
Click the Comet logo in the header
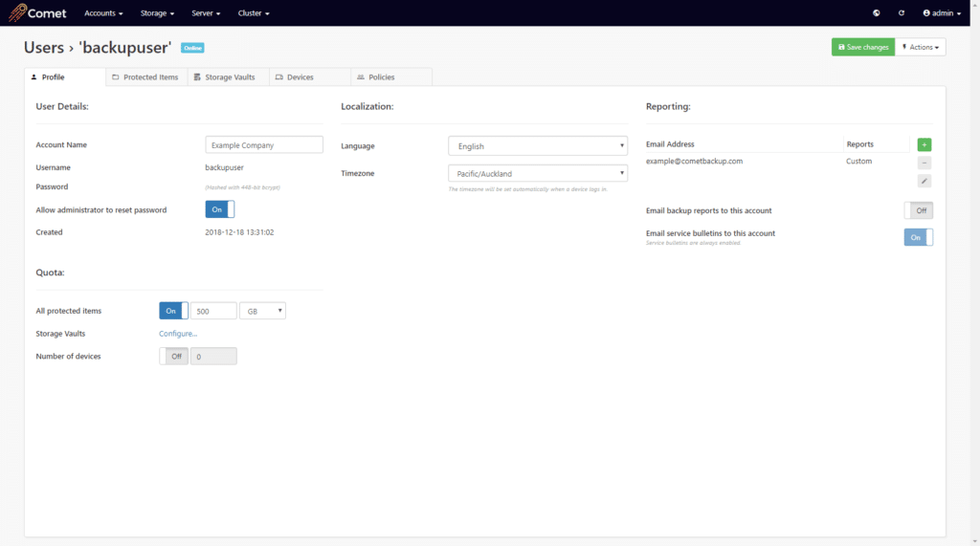37,12
